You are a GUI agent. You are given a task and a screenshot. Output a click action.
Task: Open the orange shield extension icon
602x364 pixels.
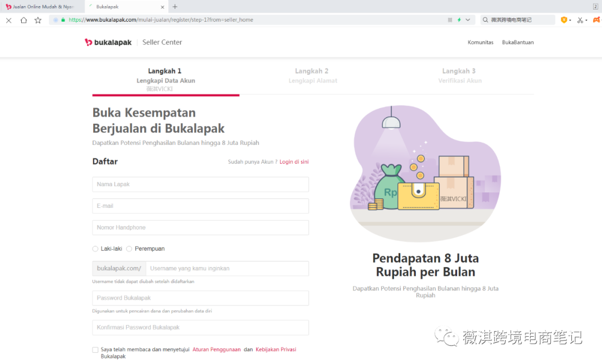(x=564, y=20)
